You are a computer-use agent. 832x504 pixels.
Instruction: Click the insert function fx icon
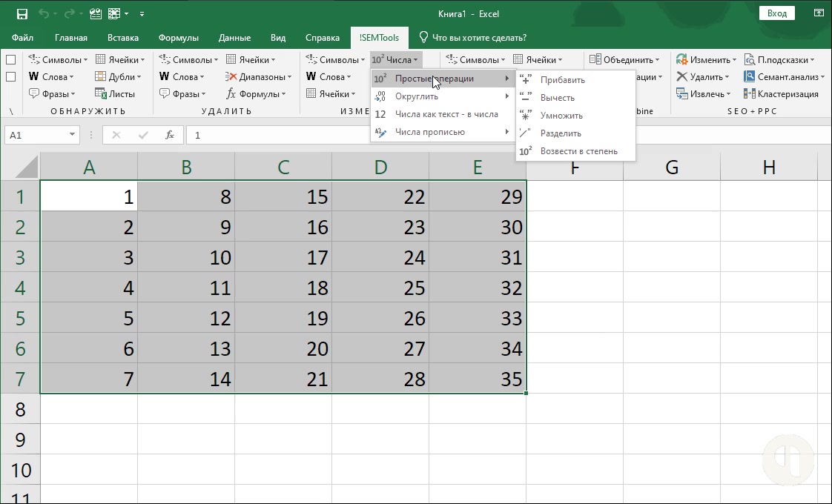(170, 135)
